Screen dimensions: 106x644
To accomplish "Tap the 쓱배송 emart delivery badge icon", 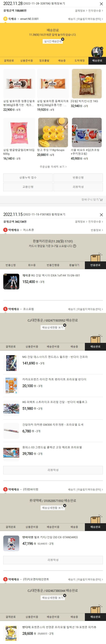I will click(x=5, y=19).
